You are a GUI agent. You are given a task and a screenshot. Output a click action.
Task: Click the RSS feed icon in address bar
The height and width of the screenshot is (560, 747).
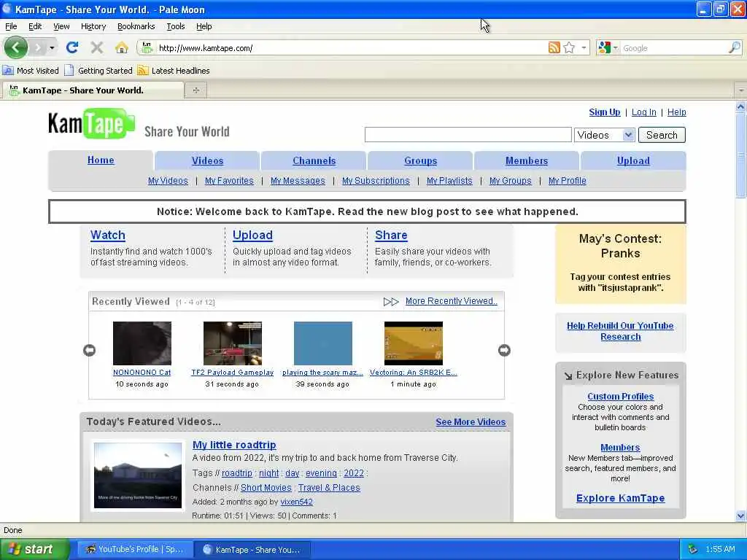pyautogui.click(x=554, y=47)
